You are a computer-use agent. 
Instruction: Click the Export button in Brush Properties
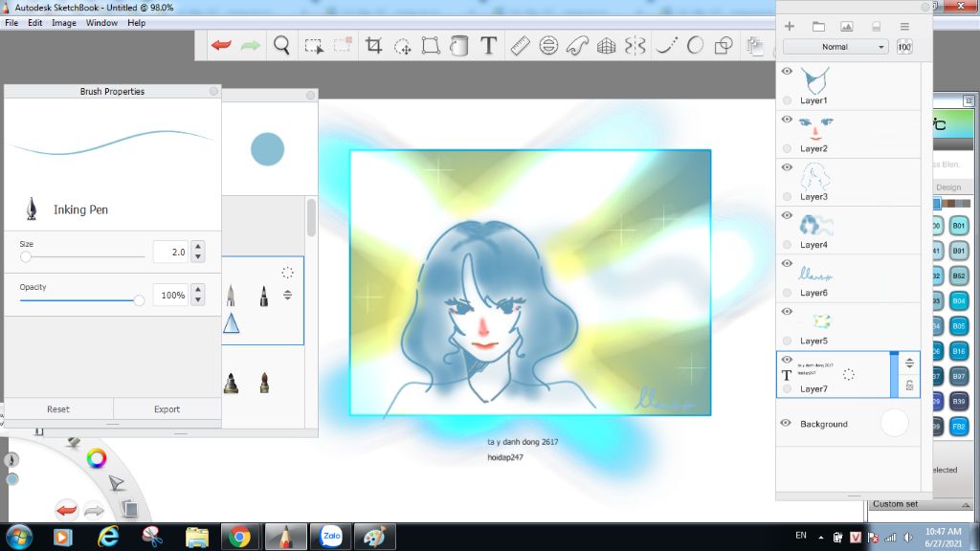point(167,409)
